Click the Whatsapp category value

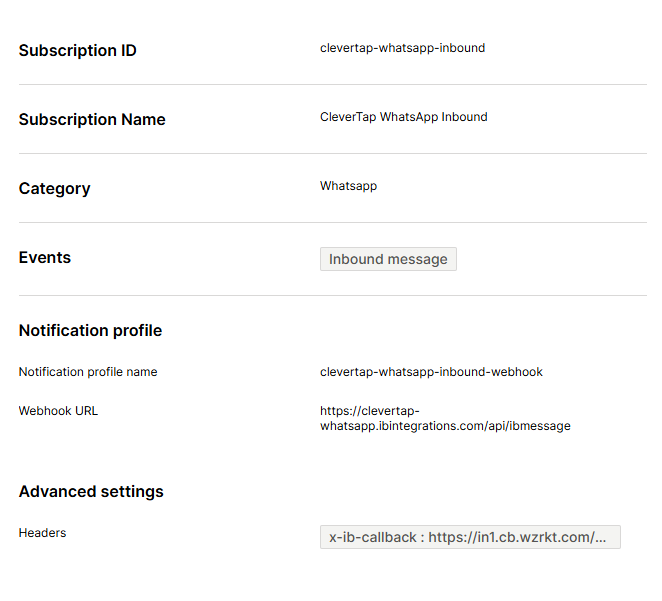(x=348, y=186)
